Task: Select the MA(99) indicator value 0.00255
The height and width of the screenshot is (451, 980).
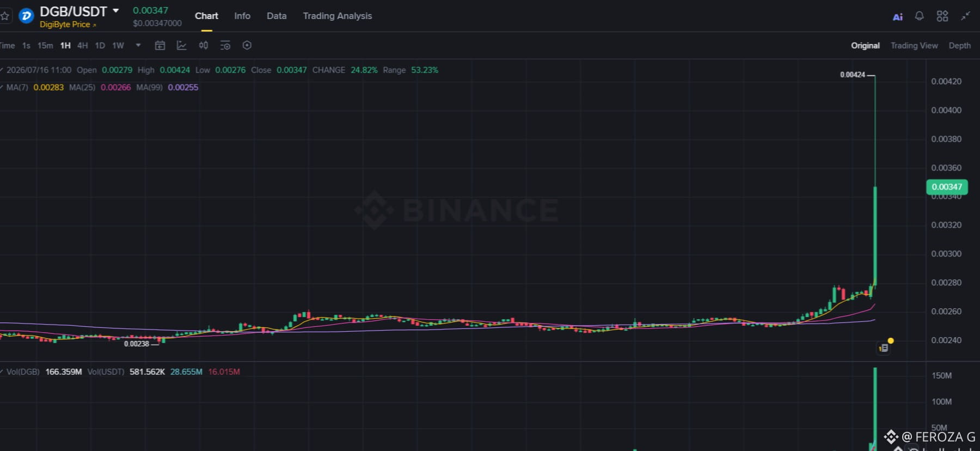Action: click(183, 88)
